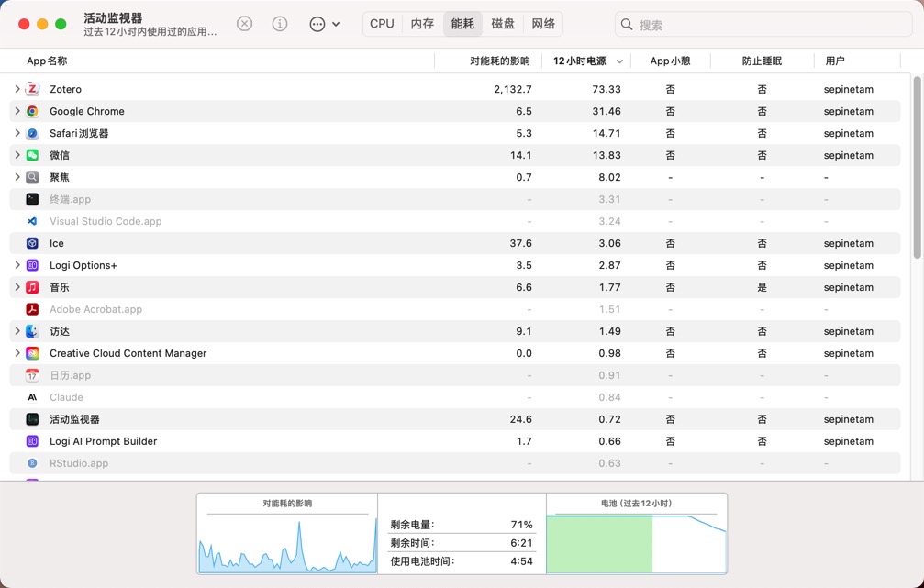The height and width of the screenshot is (588, 924).
Task: Click the RStudio.app icon
Action: tap(32, 463)
